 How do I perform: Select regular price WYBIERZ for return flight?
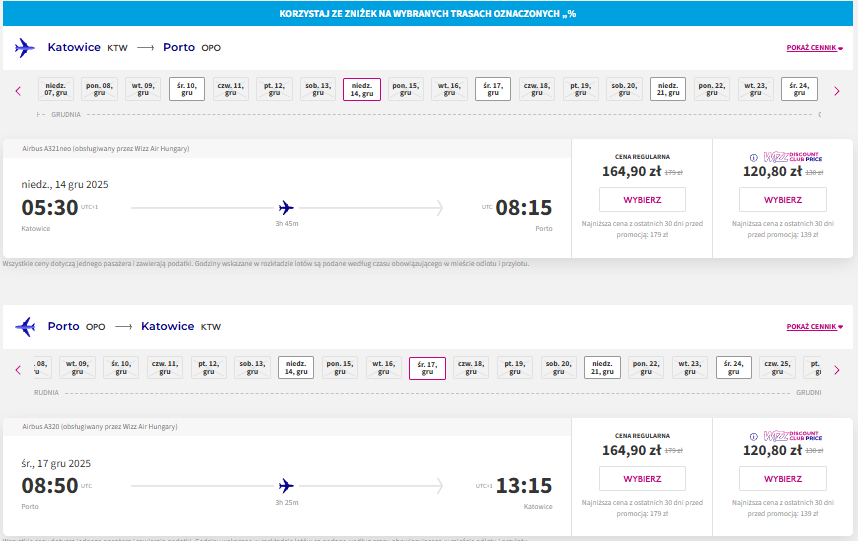[642, 479]
